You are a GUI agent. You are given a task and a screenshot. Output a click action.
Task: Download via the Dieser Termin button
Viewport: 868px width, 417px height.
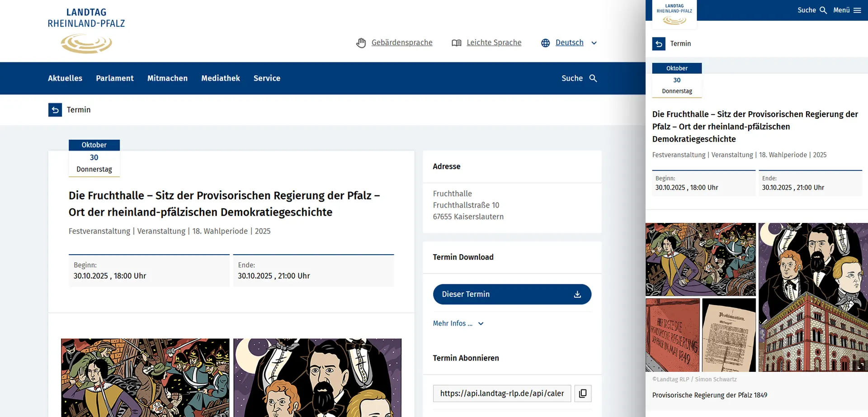point(512,294)
